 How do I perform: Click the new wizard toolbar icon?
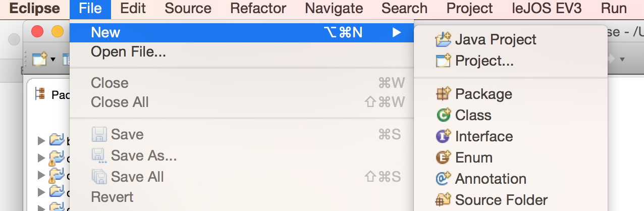click(39, 59)
